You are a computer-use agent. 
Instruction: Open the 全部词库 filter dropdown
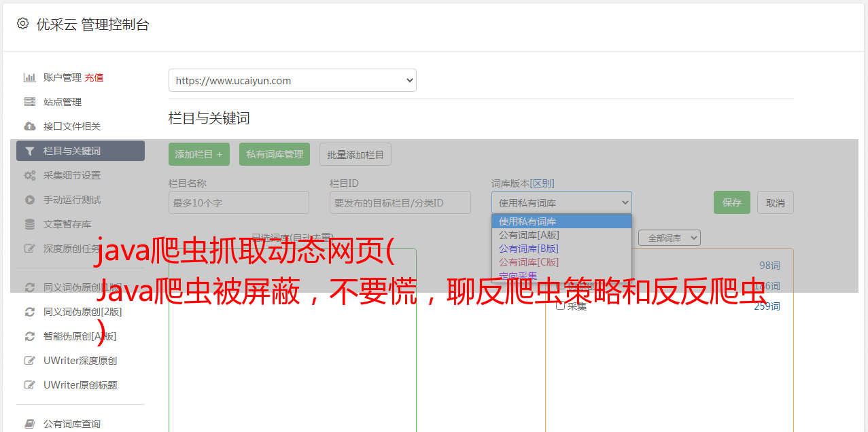pyautogui.click(x=669, y=238)
